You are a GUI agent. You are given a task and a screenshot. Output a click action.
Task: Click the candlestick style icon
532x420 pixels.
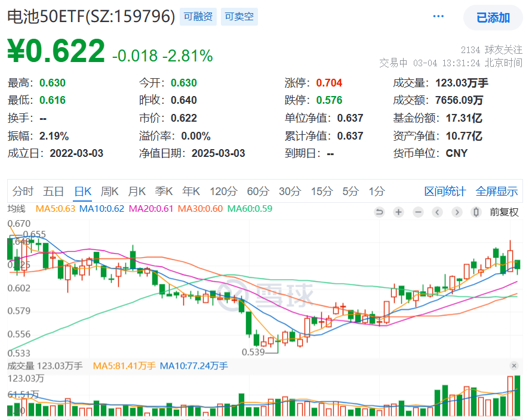[x=476, y=212]
